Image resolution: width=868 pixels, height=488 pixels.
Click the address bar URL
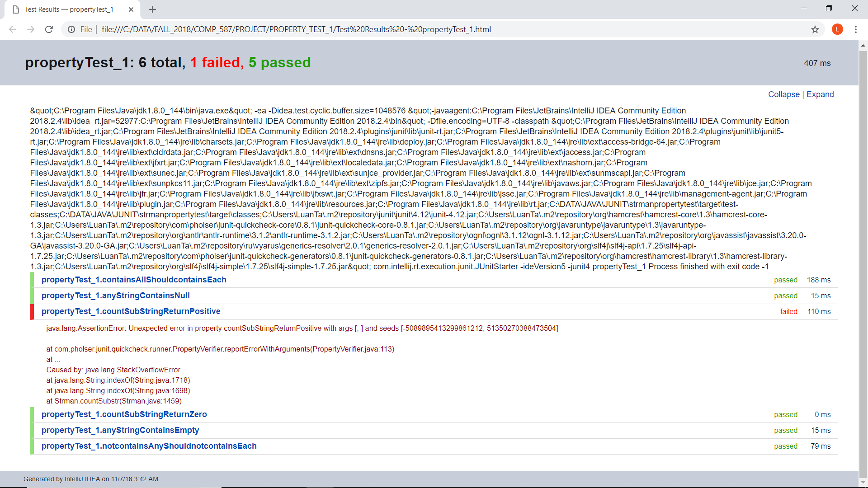tap(296, 29)
